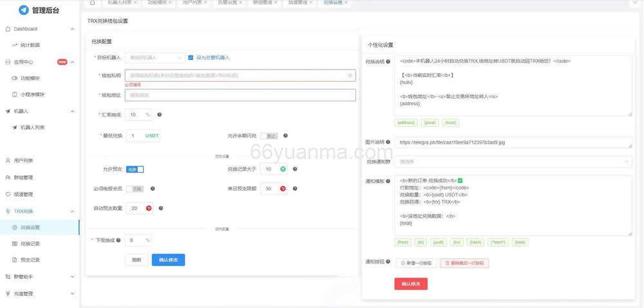Toggle the 允许余额闪兑 switch

pos(269,136)
